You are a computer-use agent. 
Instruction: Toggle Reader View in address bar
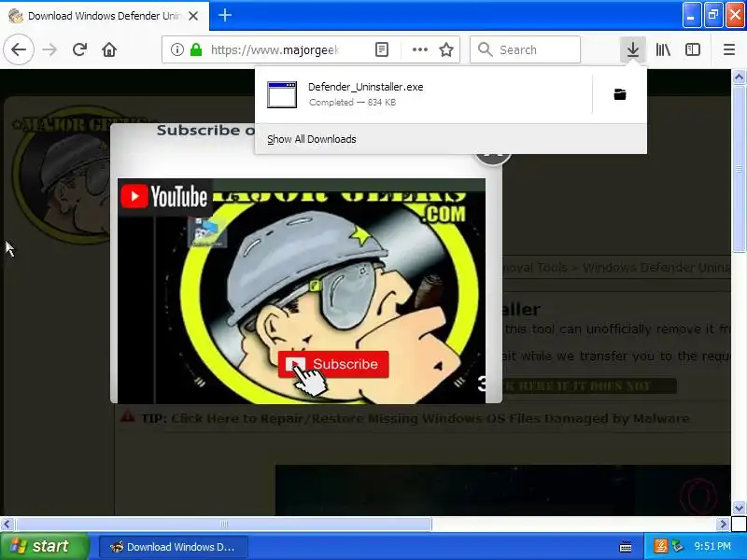tap(382, 49)
